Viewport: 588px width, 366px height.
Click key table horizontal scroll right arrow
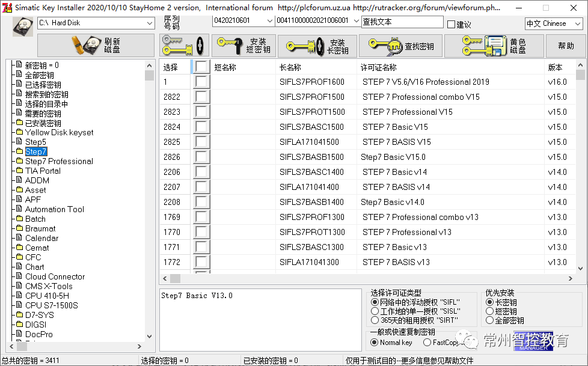[x=571, y=278]
